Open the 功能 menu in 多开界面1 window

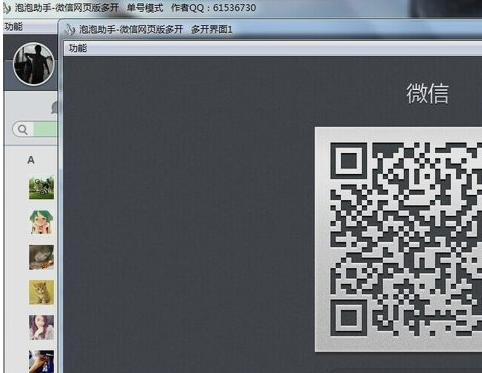point(78,48)
